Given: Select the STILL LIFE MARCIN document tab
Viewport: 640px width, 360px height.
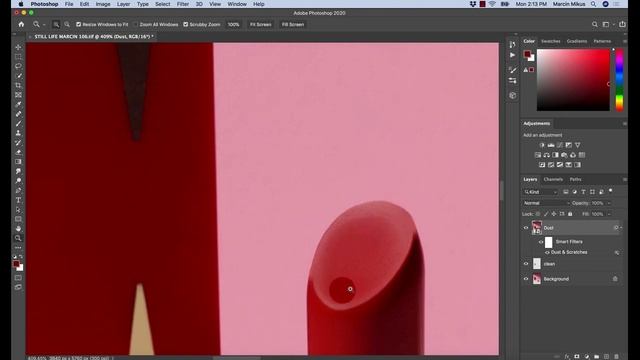Looking at the screenshot, I should 93,37.
